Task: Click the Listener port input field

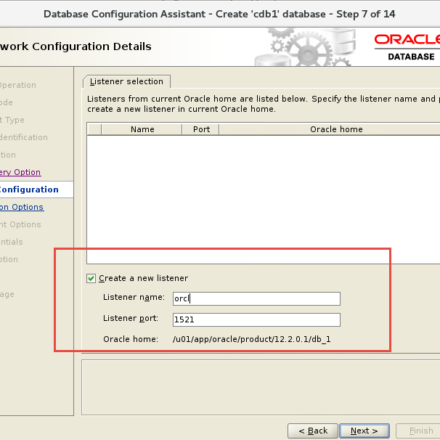Action: (257, 320)
